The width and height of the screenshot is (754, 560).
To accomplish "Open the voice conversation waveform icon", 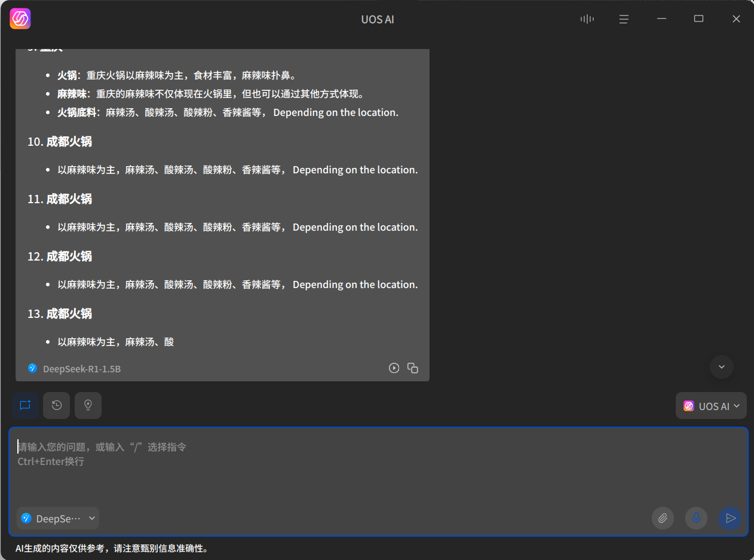I will coord(587,19).
